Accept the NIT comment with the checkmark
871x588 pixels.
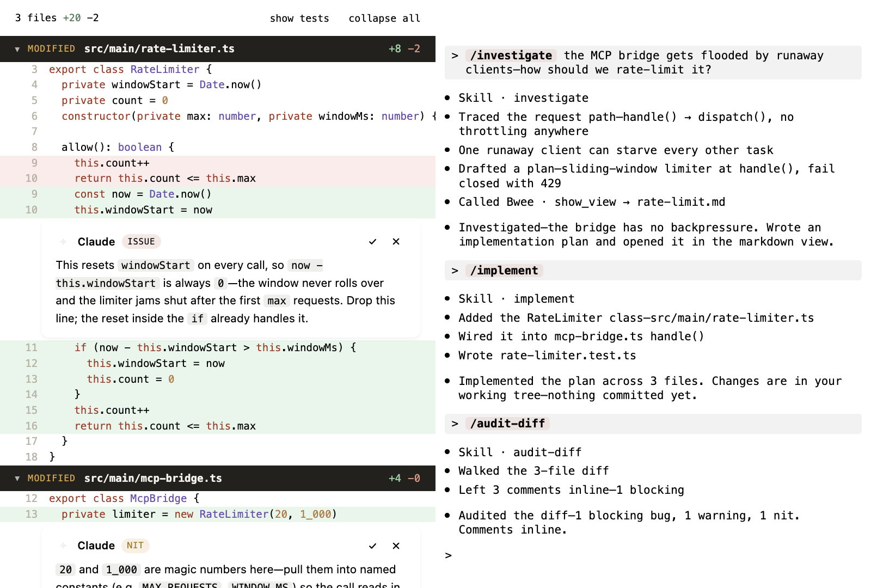372,546
